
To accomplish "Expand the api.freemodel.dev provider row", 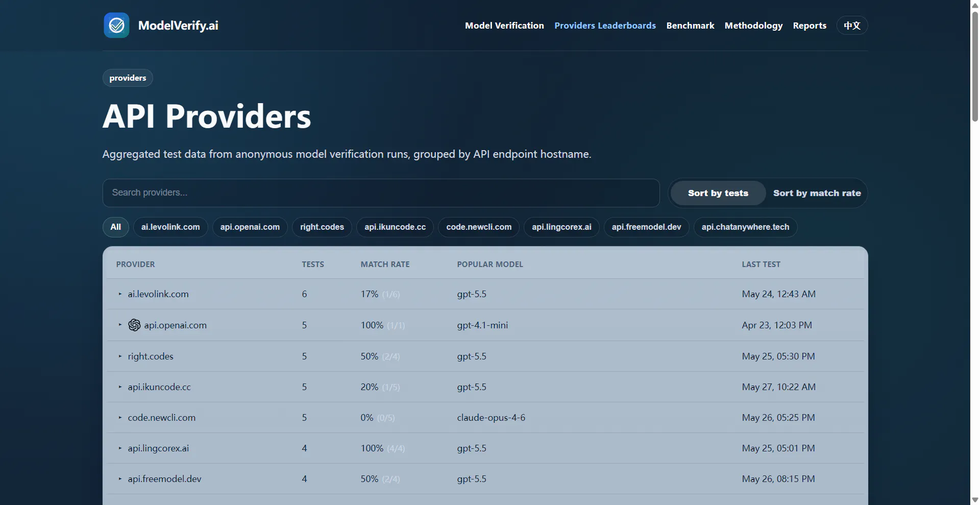I will tap(120, 479).
